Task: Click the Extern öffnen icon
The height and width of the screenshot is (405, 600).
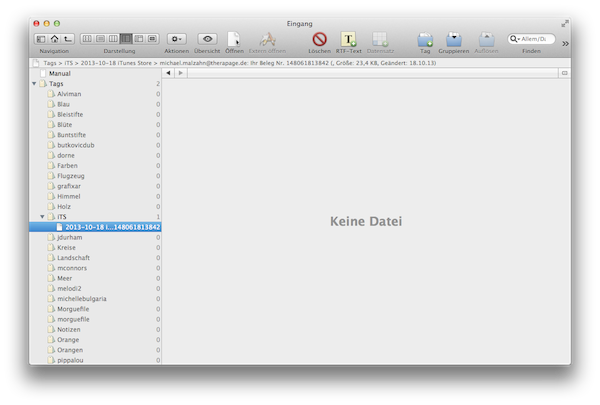Action: click(x=267, y=39)
